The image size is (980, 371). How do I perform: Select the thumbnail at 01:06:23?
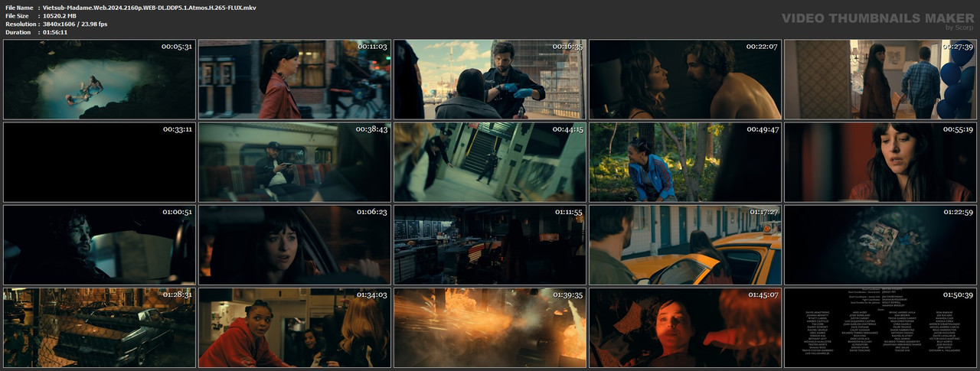[x=295, y=245]
